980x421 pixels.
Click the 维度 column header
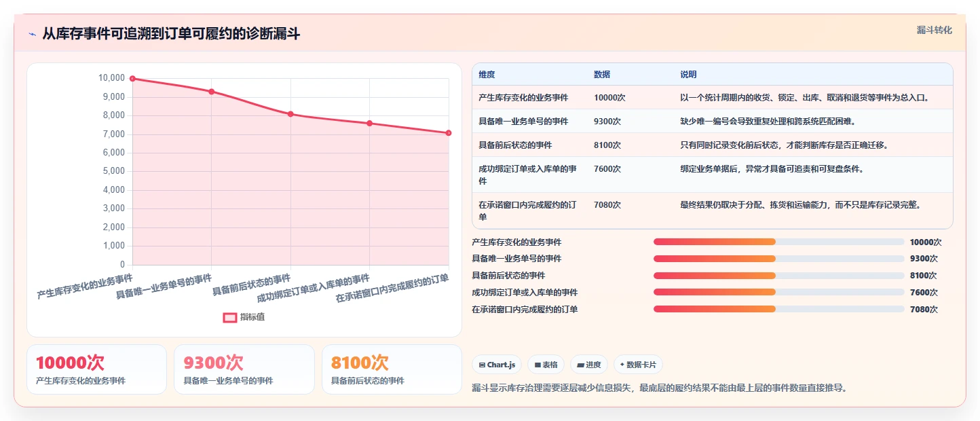pyautogui.click(x=487, y=75)
